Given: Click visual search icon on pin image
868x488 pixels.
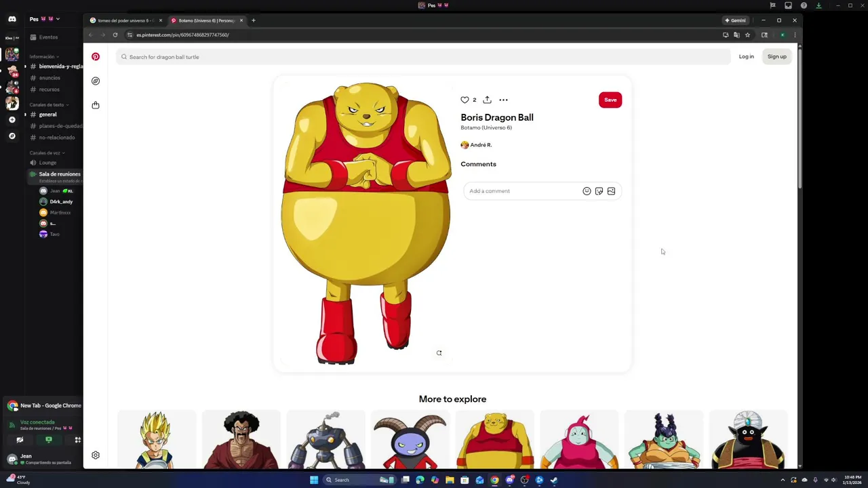Looking at the screenshot, I should point(439,353).
